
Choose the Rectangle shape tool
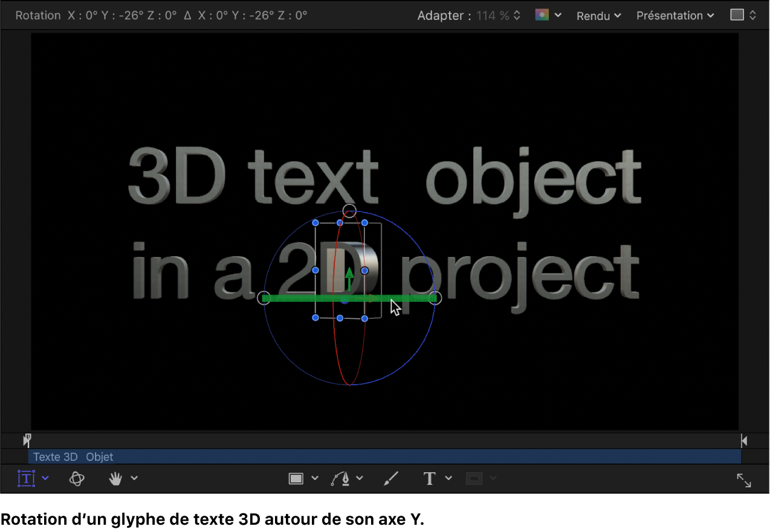point(296,478)
